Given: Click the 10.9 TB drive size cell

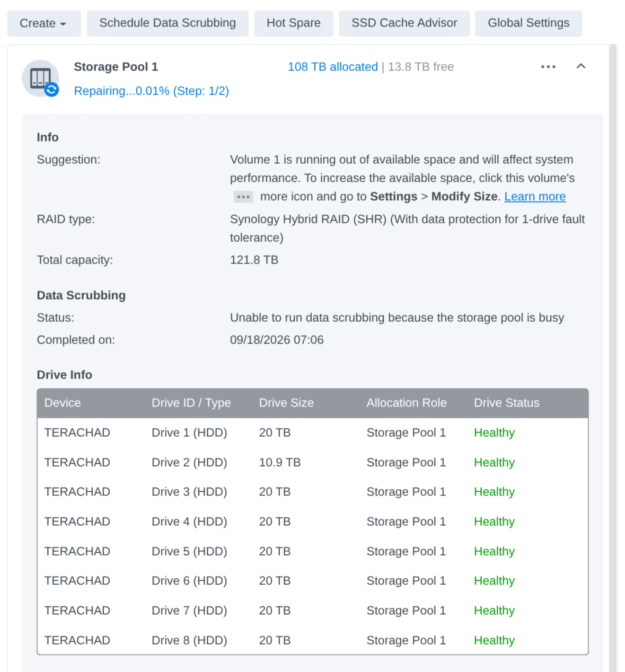Looking at the screenshot, I should point(280,462).
